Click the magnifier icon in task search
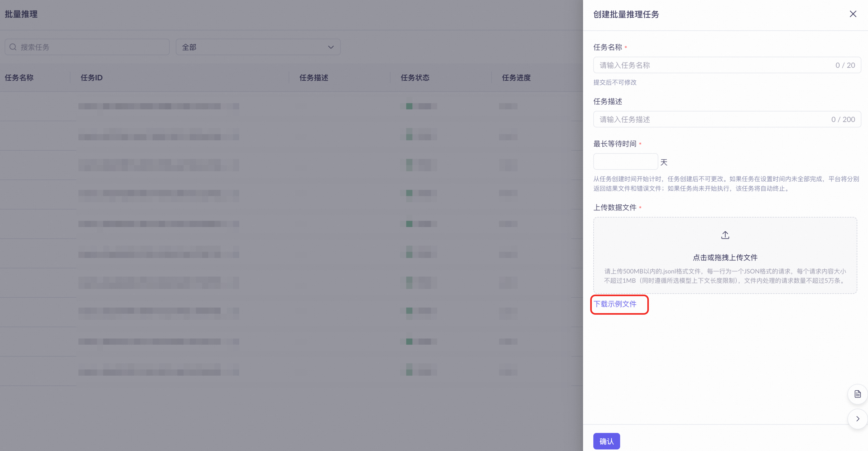The width and height of the screenshot is (868, 451). (x=13, y=47)
